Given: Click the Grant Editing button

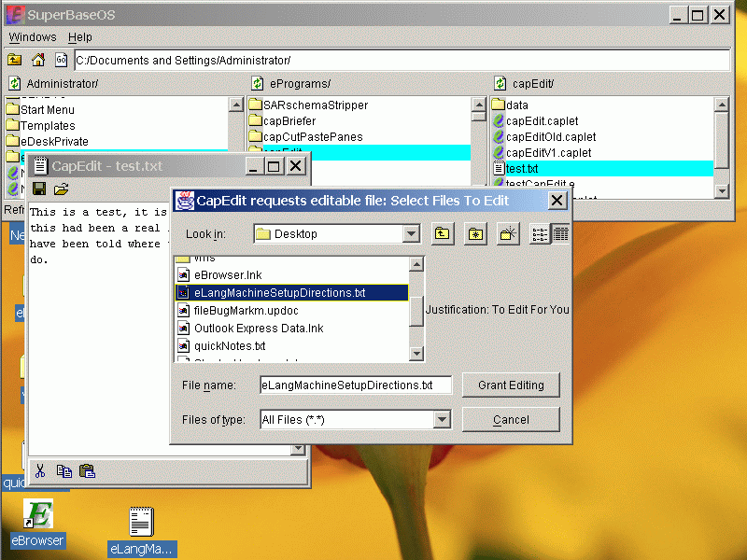Looking at the screenshot, I should click(510, 385).
